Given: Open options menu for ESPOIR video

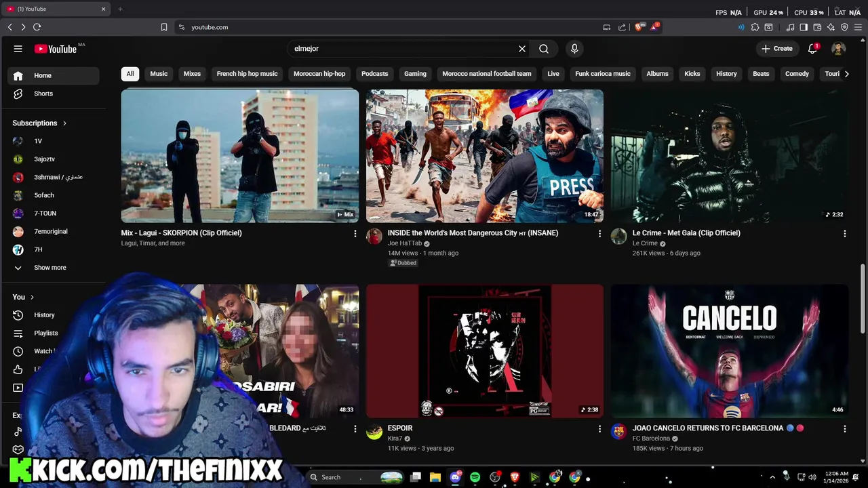Looking at the screenshot, I should [599, 428].
